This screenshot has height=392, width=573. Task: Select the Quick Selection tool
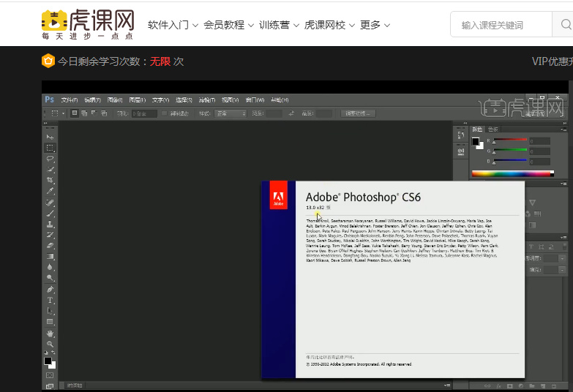(50, 169)
